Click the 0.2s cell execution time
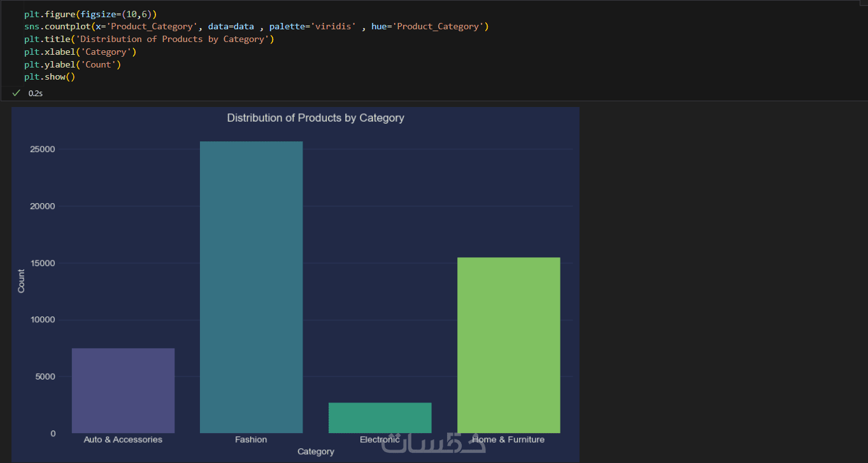This screenshot has width=868, height=463. [36, 94]
